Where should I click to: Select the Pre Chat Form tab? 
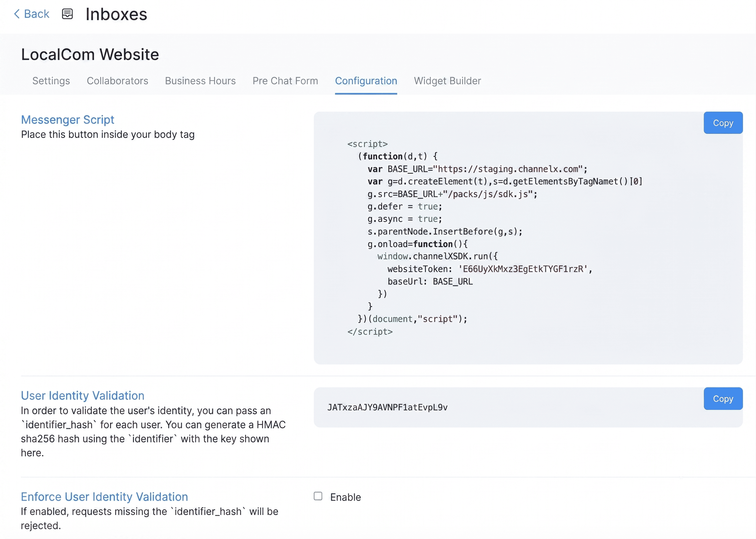285,81
